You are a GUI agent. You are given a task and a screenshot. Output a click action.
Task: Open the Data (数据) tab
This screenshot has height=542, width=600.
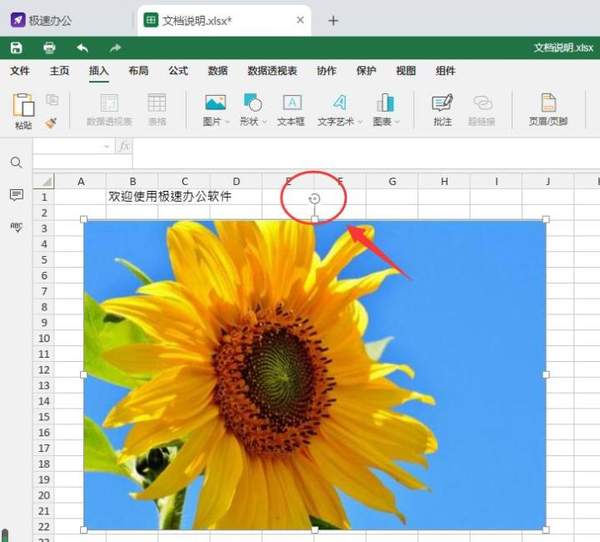pyautogui.click(x=218, y=71)
